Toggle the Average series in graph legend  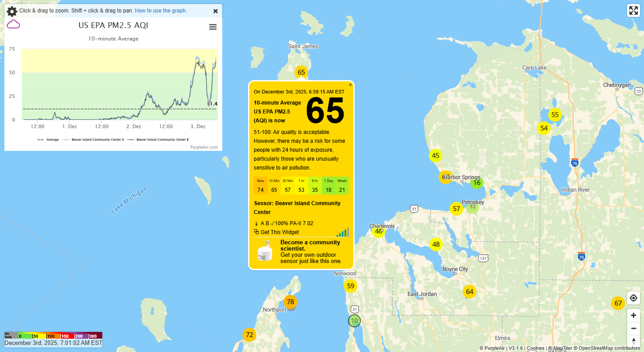[48, 140]
